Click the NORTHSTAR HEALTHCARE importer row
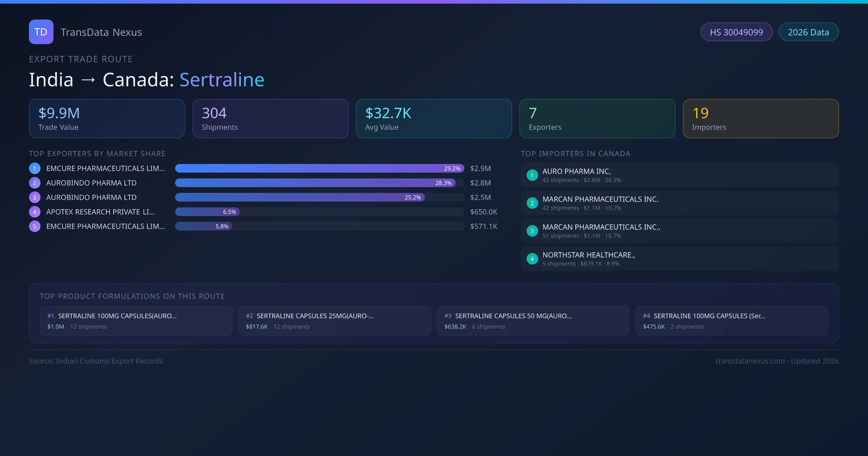 679,258
